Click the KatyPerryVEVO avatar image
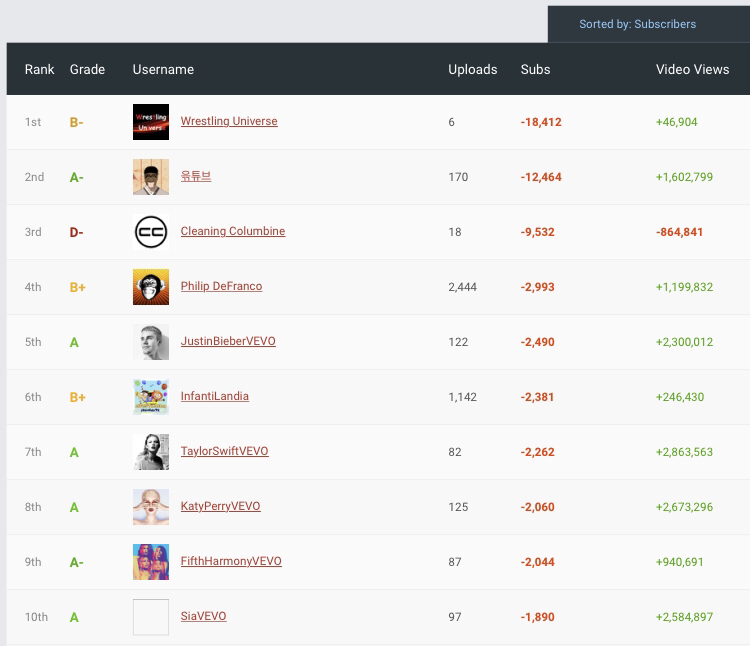Image resolution: width=750 pixels, height=646 pixels. point(151,507)
